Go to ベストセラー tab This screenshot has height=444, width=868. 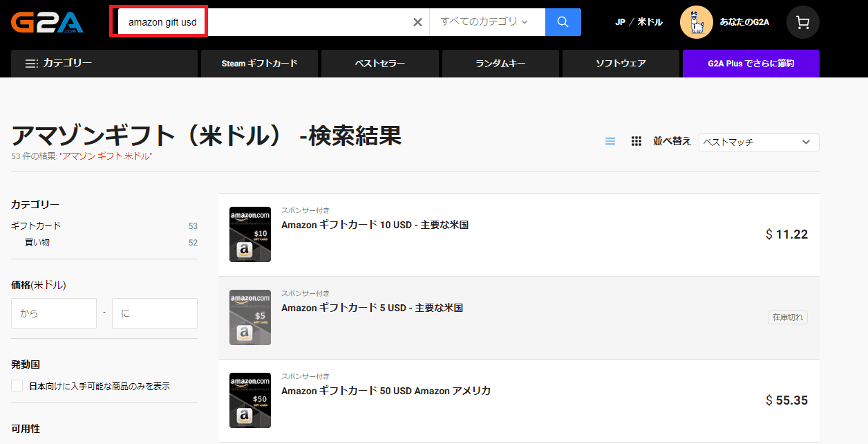click(380, 64)
